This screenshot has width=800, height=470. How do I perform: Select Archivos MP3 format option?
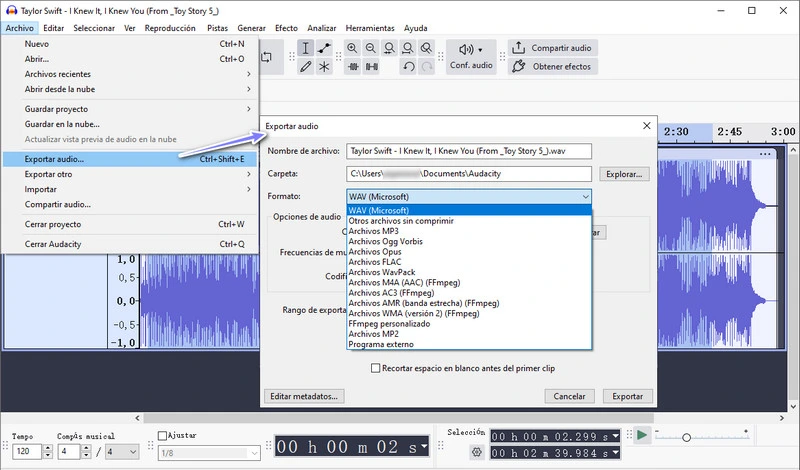click(x=469, y=231)
